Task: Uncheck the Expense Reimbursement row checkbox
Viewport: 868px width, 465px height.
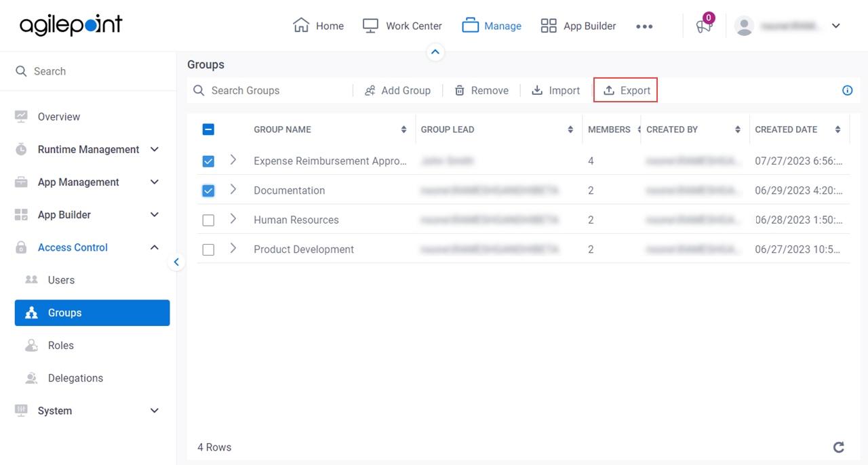Action: pos(208,161)
